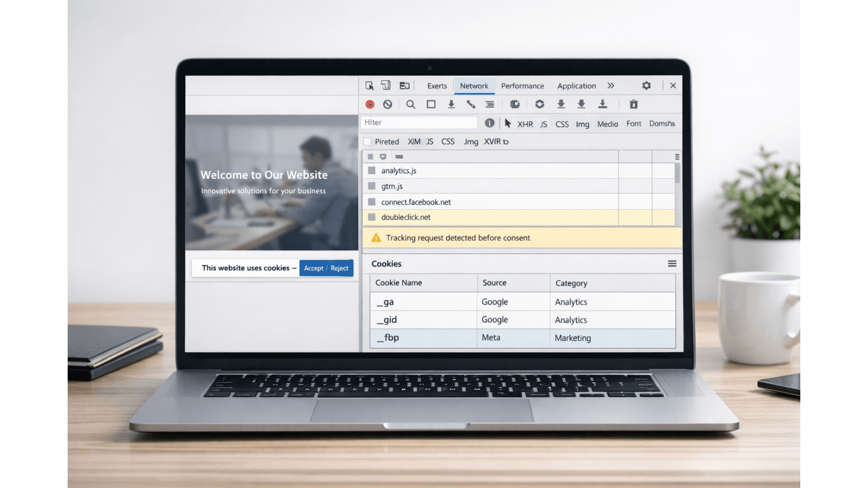Click the clear network log icon
The image size is (868, 488).
[x=388, y=104]
